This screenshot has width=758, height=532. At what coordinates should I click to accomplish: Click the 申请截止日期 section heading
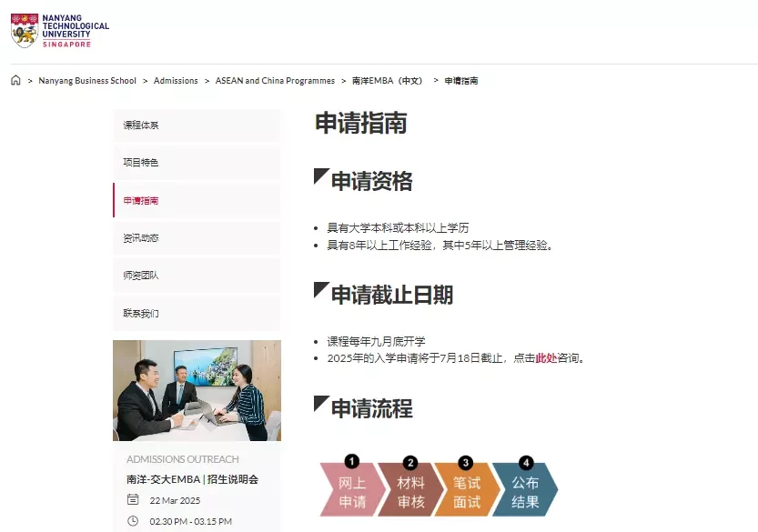392,295
